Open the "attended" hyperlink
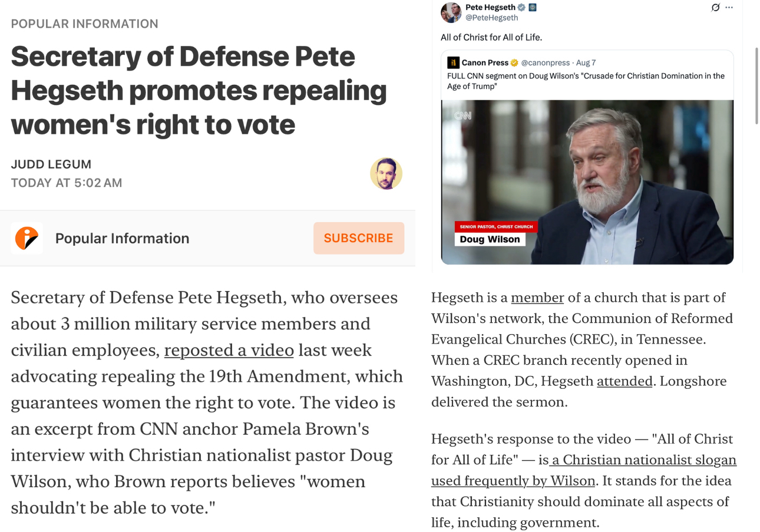 624,381
